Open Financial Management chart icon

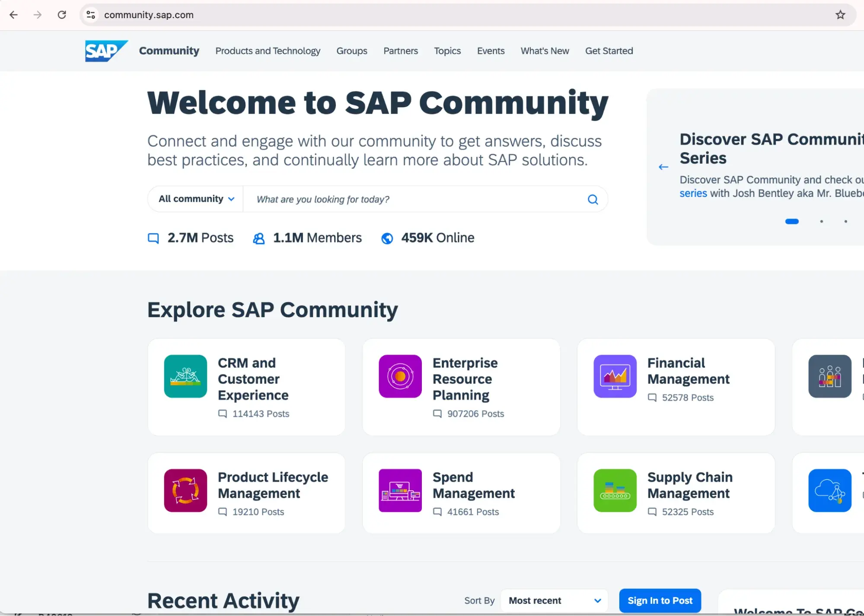pyautogui.click(x=615, y=376)
